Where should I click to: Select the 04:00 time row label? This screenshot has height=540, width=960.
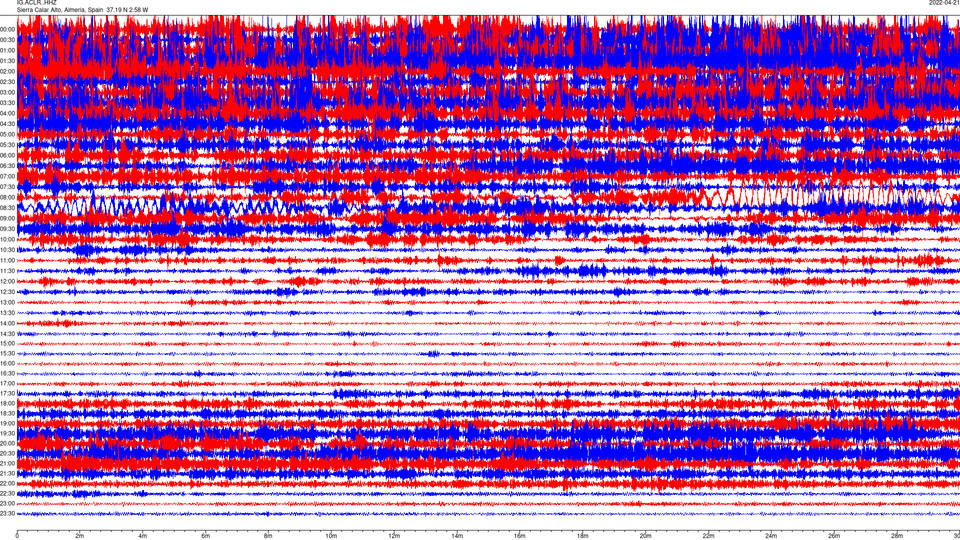(x=7, y=113)
